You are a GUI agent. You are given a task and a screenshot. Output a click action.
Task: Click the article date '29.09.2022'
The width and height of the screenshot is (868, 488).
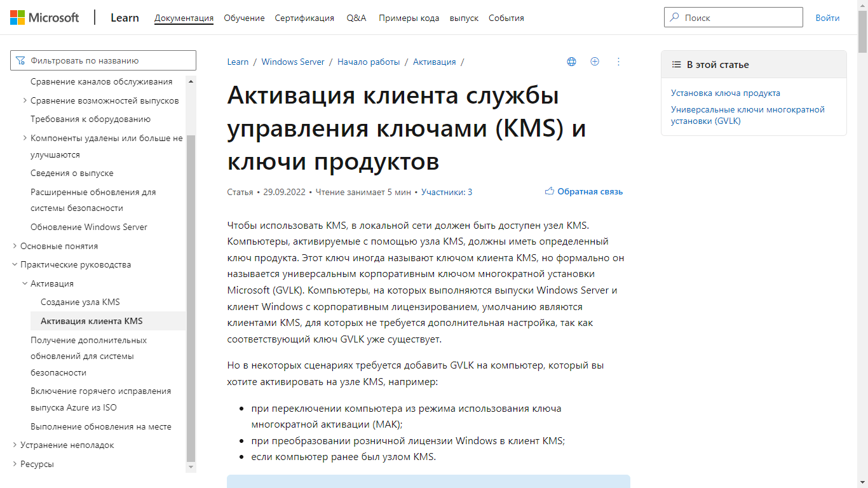pos(285,192)
